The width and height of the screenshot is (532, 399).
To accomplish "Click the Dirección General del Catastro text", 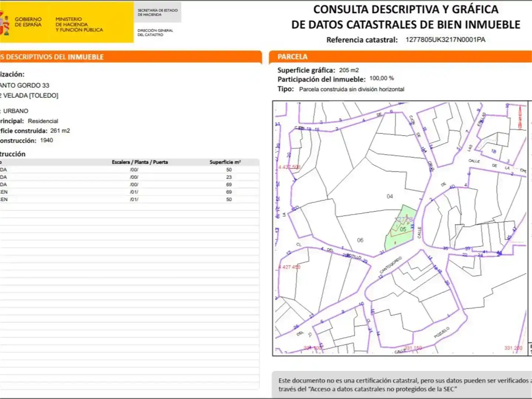I will 155,33.
